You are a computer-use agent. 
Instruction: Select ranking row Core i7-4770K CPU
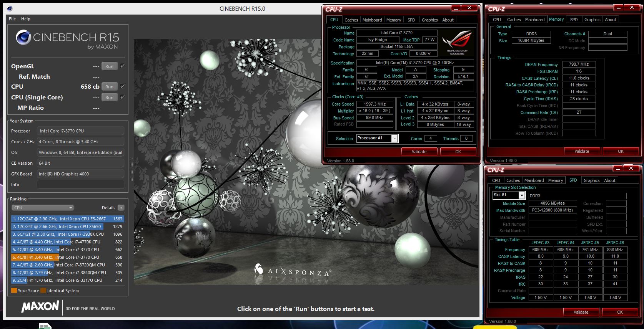(x=68, y=242)
